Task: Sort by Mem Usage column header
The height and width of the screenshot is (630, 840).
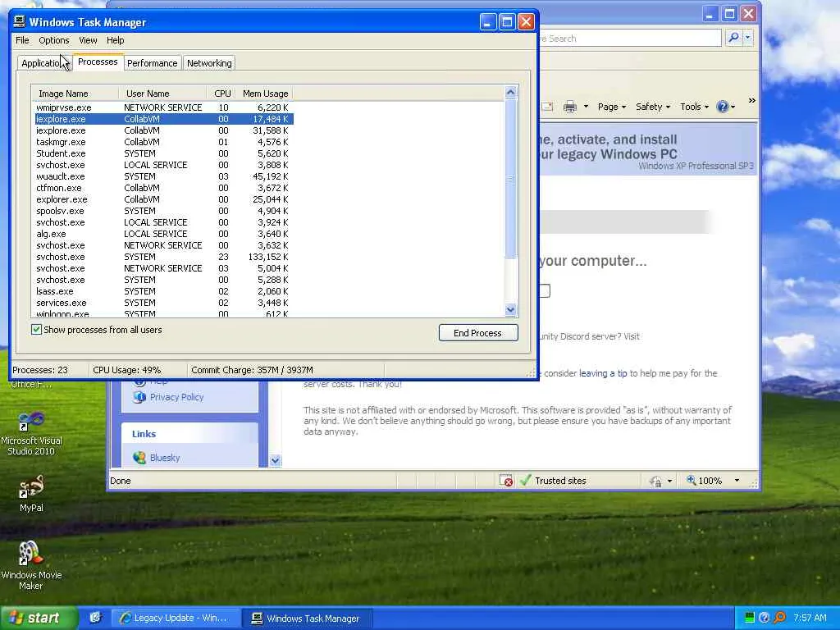Action: tap(265, 94)
